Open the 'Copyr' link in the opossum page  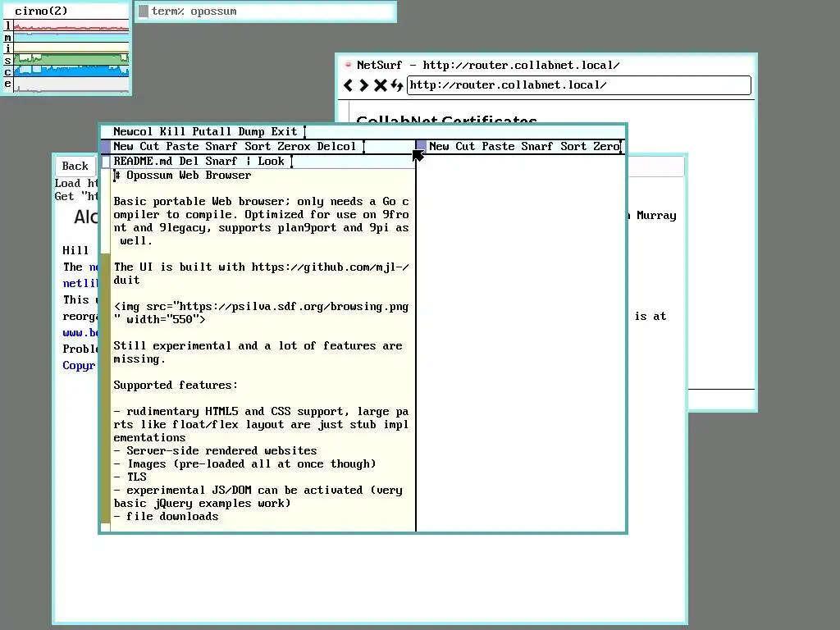click(x=79, y=365)
